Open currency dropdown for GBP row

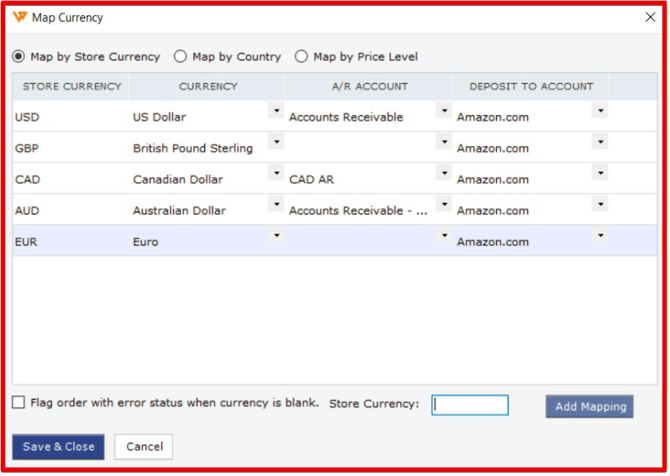click(275, 142)
